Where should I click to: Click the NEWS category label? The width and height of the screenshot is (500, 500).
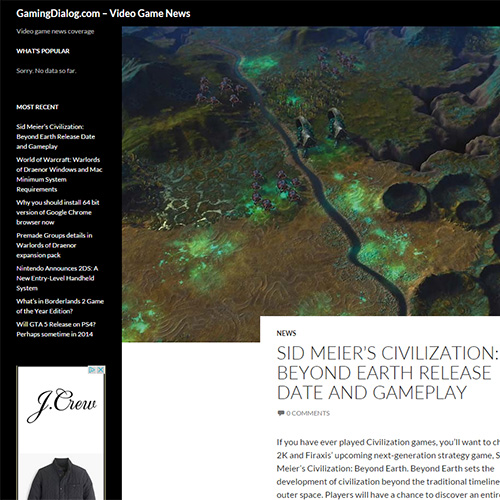286,333
